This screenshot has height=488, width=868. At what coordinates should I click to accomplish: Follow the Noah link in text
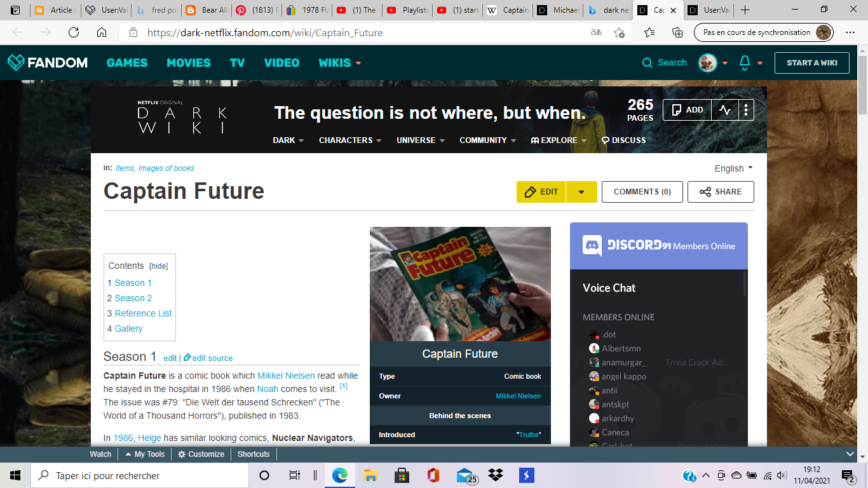click(x=268, y=388)
